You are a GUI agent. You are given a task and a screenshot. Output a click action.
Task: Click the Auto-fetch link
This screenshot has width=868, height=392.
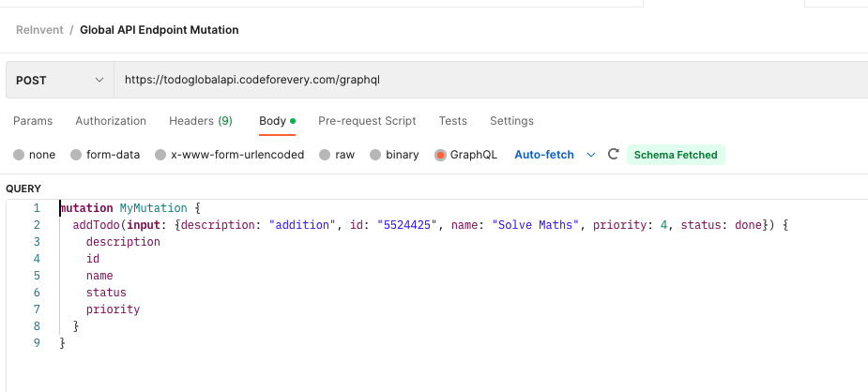[544, 155]
